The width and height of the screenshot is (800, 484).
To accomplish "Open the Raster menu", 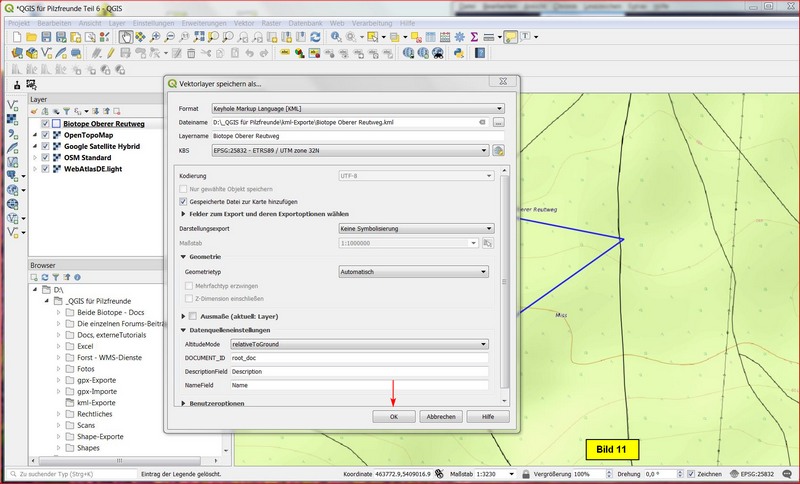I will 271,23.
